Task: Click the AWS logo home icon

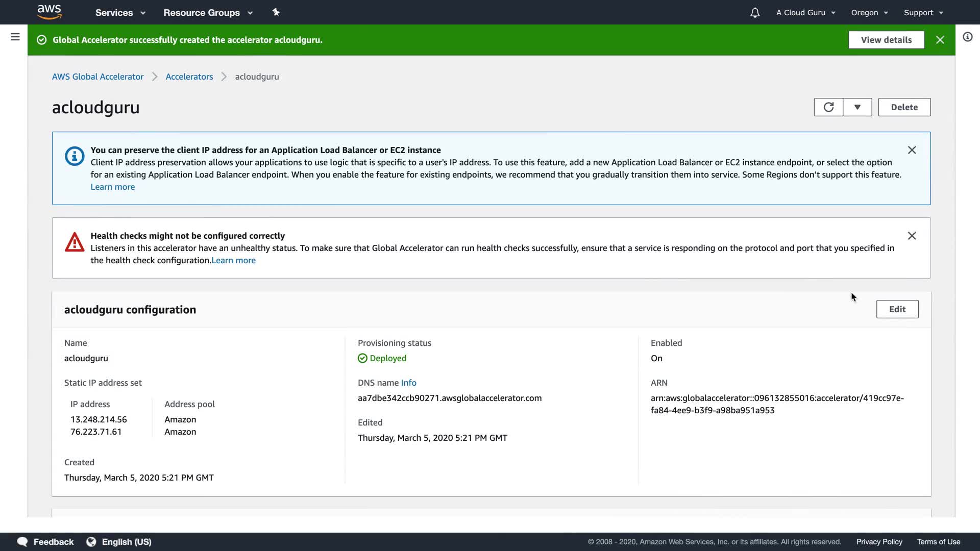Action: tap(50, 12)
